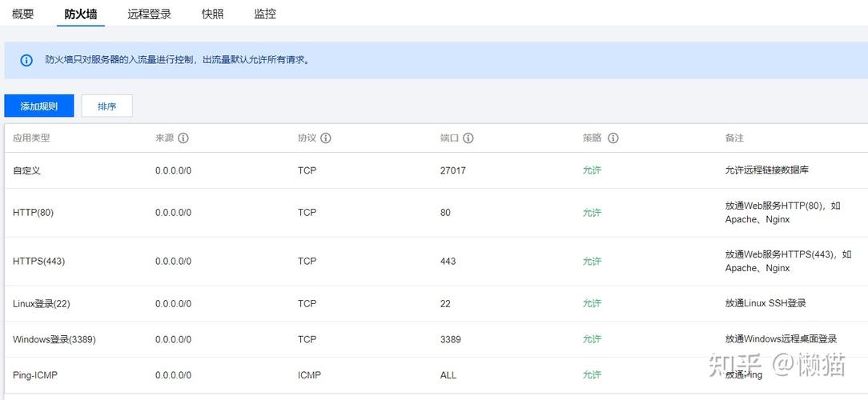Viewport: 868px width, 400px height.
Task: Click 允许 policy in HTTP(80) row
Action: pos(592,213)
